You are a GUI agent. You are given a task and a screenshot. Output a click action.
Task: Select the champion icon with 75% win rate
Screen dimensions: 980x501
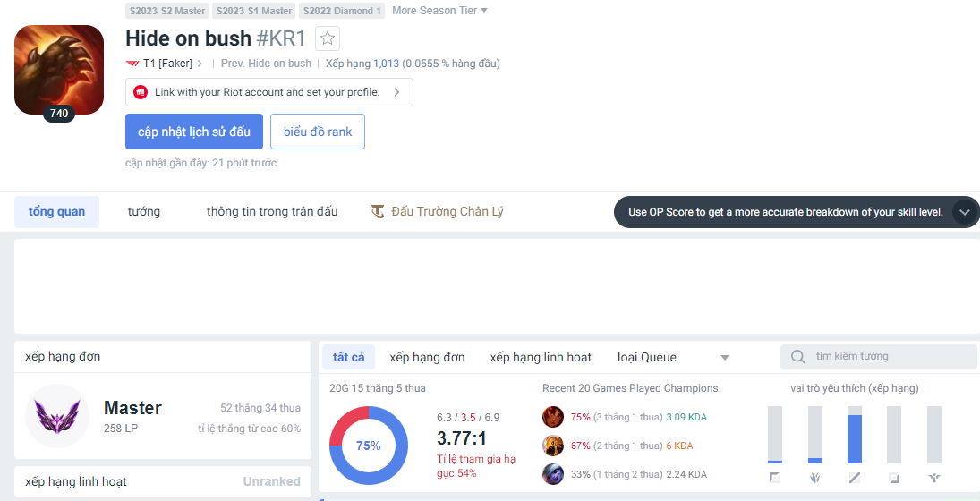coord(553,417)
